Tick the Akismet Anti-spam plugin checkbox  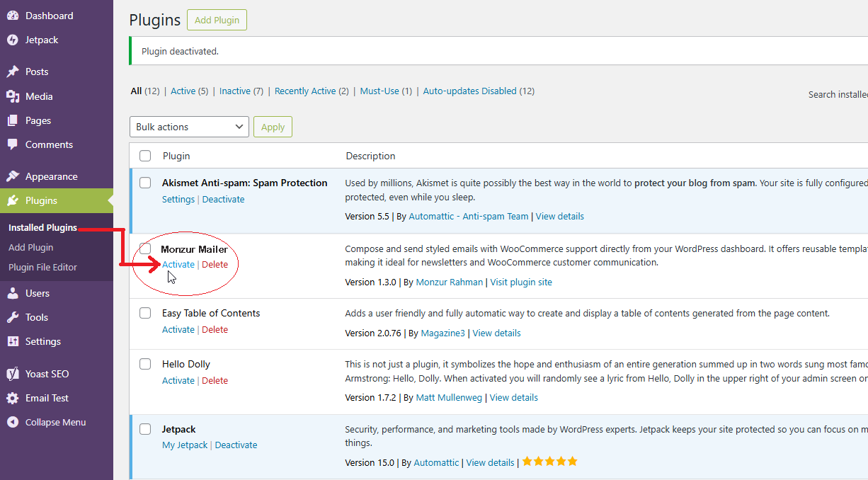(x=145, y=183)
